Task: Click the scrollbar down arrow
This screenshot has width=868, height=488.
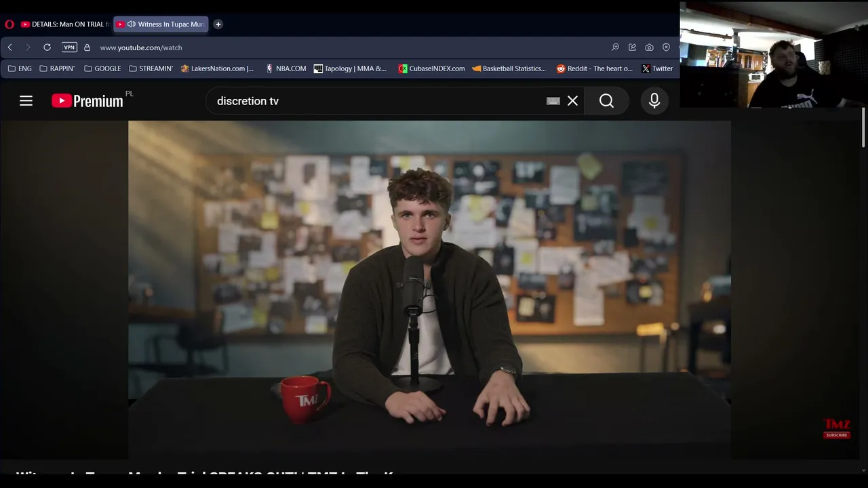Action: coord(863,470)
